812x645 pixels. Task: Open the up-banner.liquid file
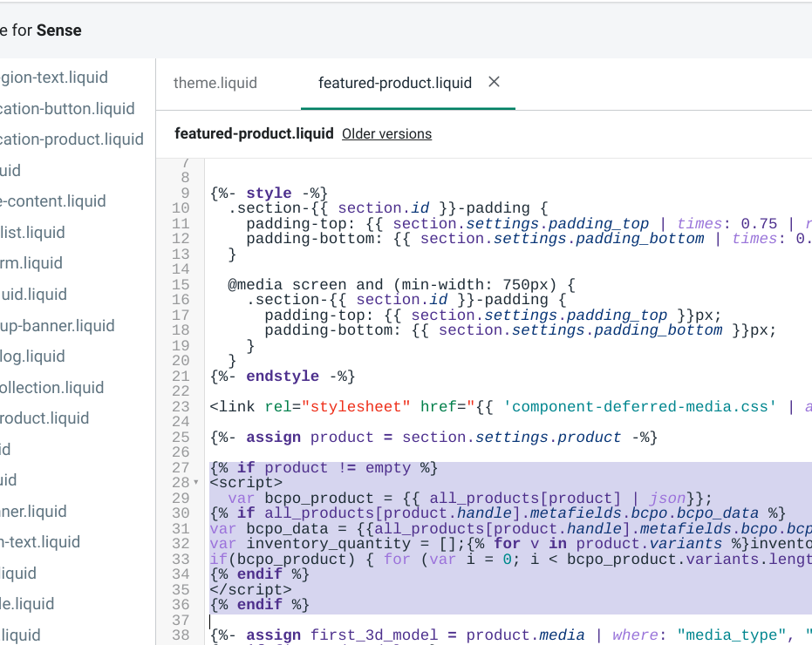pyautogui.click(x=57, y=326)
